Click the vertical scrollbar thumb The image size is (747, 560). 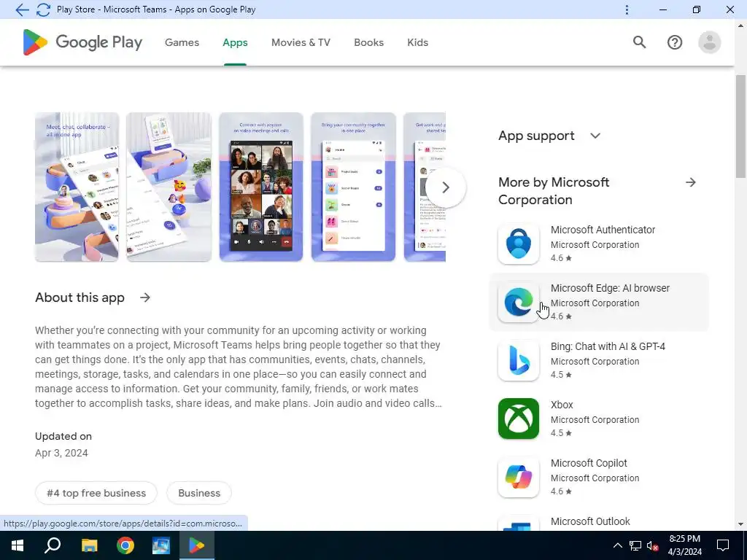pyautogui.click(x=741, y=126)
